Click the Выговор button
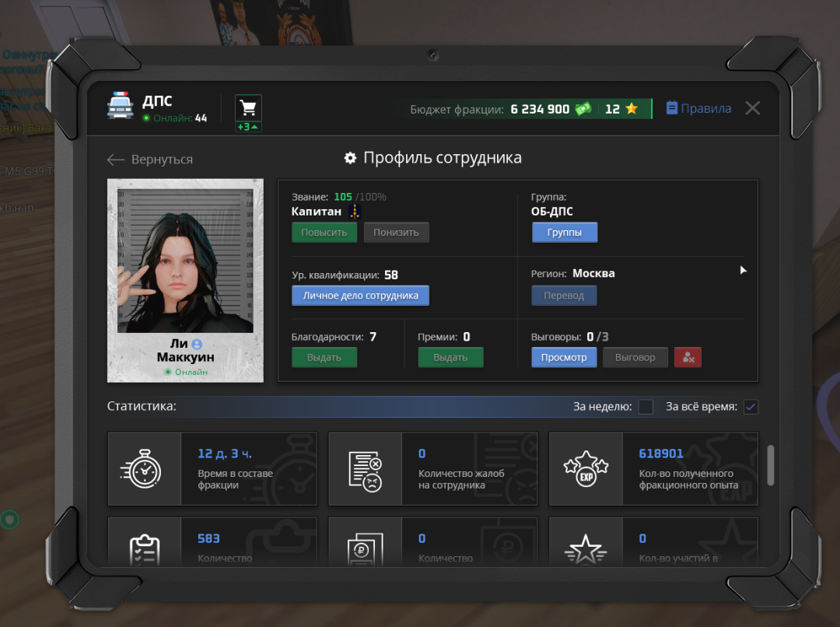Image resolution: width=840 pixels, height=627 pixels. [635, 357]
